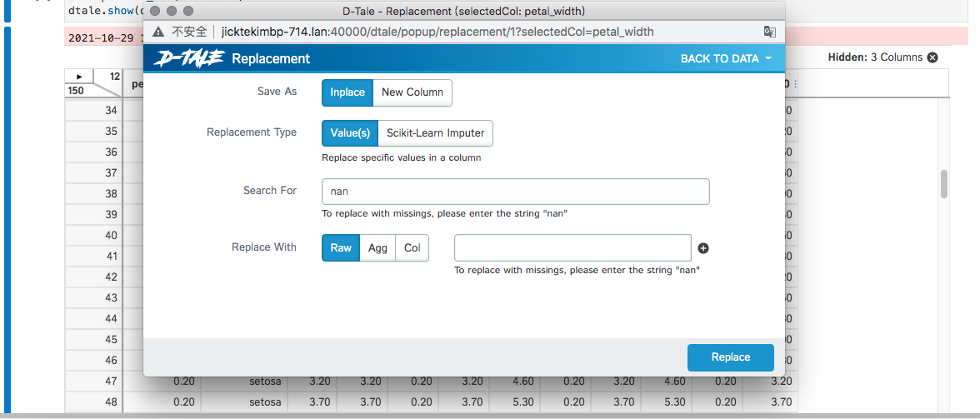Screen dimensions: 980x419
Task: Click the nan hint text under Replace With input
Action: click(x=577, y=271)
